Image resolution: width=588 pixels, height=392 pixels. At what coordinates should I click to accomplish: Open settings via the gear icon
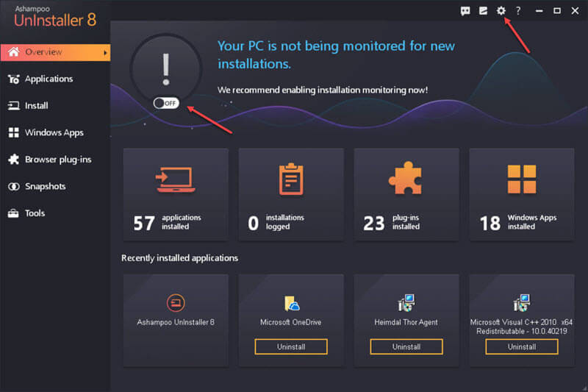[501, 10]
